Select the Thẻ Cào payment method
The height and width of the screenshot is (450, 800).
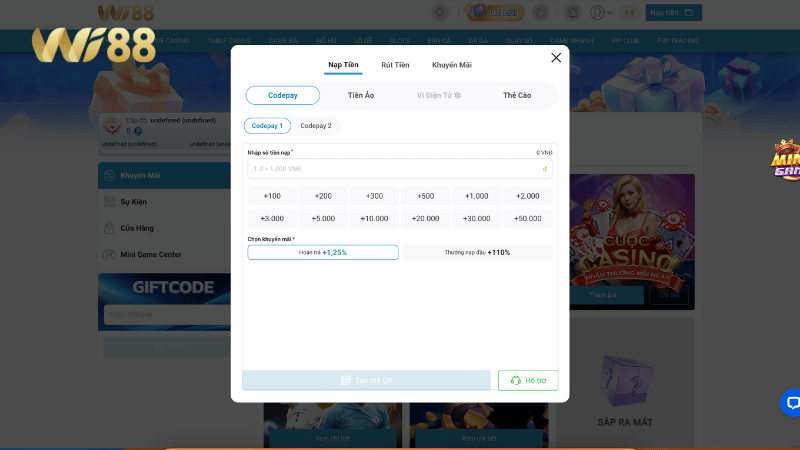517,95
